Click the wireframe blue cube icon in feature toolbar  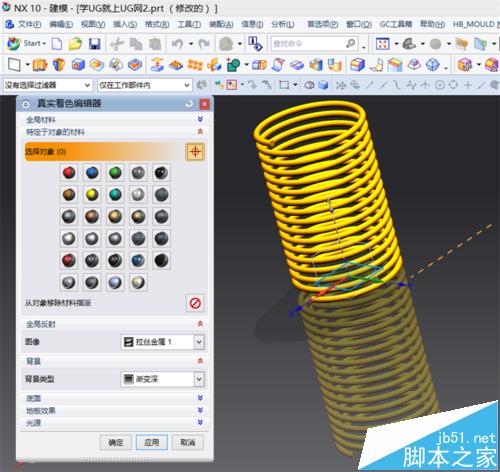click(x=433, y=65)
